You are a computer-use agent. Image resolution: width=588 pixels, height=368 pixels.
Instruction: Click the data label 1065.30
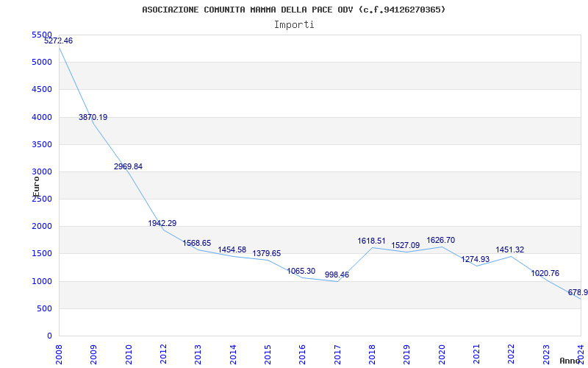301,271
